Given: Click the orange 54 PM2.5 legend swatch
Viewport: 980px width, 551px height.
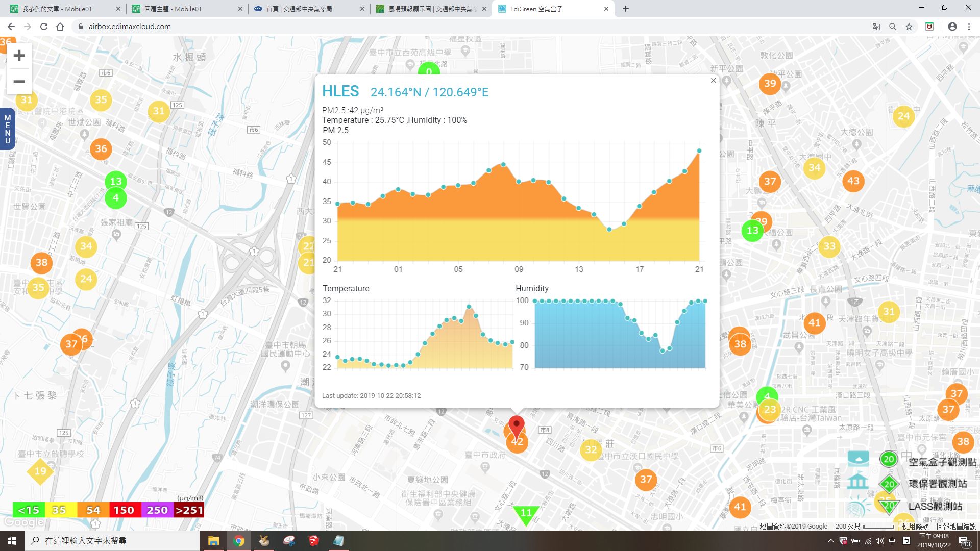Looking at the screenshot, I should coord(93,510).
